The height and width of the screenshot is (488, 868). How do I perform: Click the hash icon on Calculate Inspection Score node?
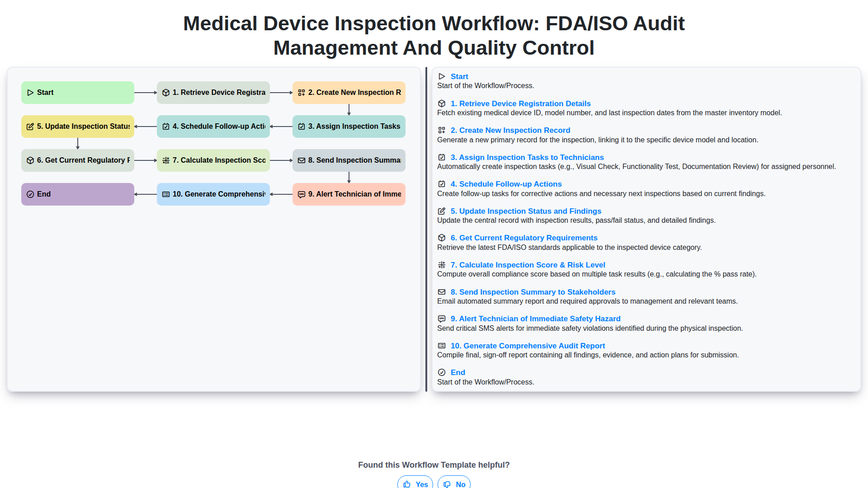click(166, 160)
